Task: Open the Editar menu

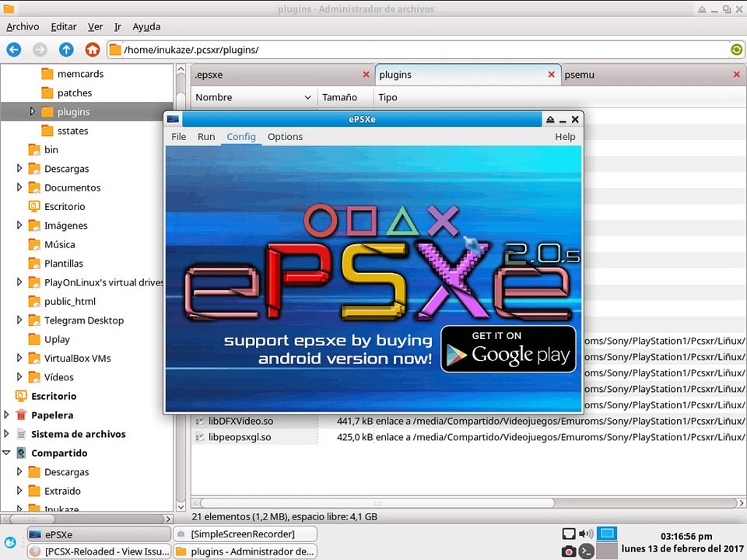Action: pyautogui.click(x=63, y=26)
